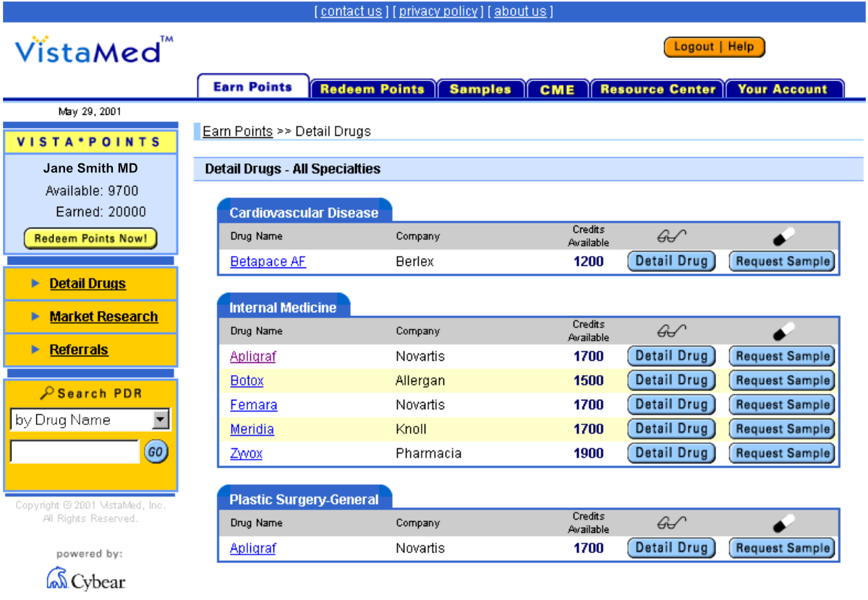Screen dimensions: 868x600
Task: Click the GO search button
Action: coord(156,452)
